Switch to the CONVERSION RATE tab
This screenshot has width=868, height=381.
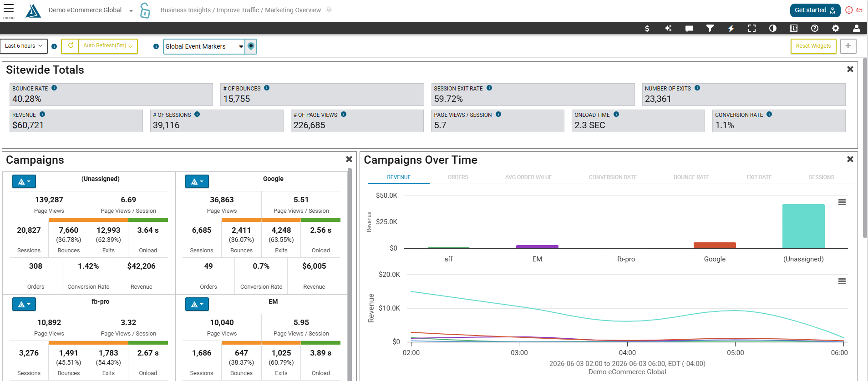[x=613, y=177]
